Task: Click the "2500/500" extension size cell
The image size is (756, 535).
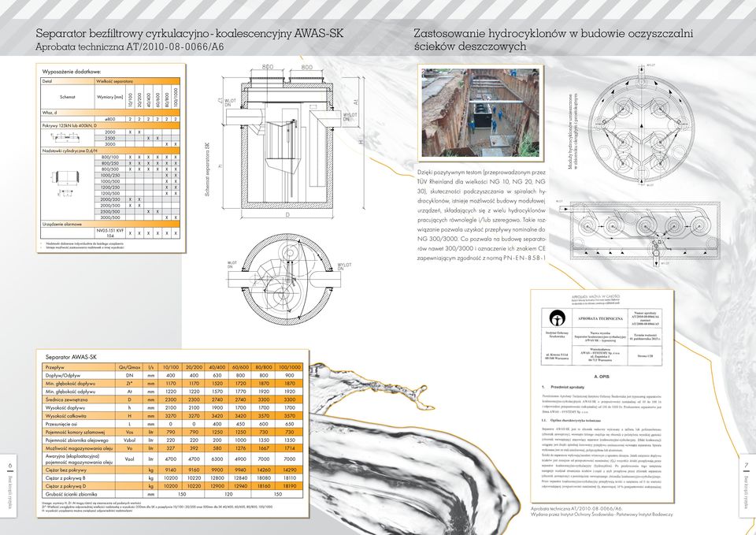Action: (x=110, y=211)
